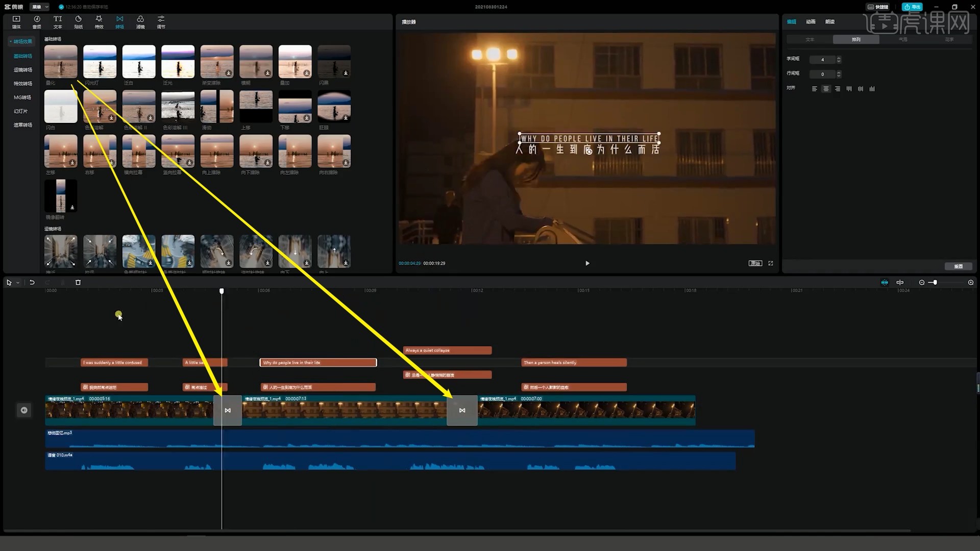This screenshot has height=551, width=980.
Task: Open the 菜单 menu dropdown
Action: click(x=40, y=7)
